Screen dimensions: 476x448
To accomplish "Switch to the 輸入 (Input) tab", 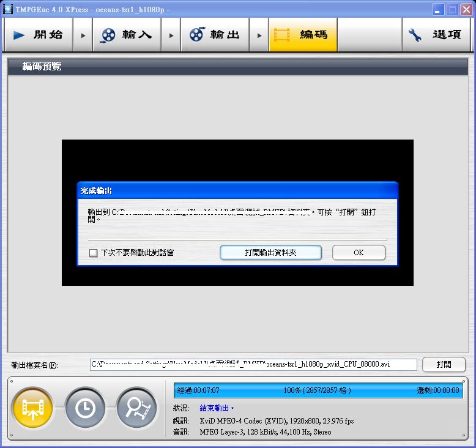I will coord(127,35).
